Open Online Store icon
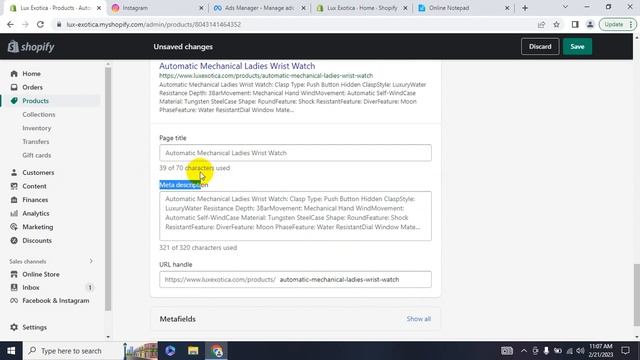This screenshot has height=360, width=640. pyautogui.click(x=14, y=274)
